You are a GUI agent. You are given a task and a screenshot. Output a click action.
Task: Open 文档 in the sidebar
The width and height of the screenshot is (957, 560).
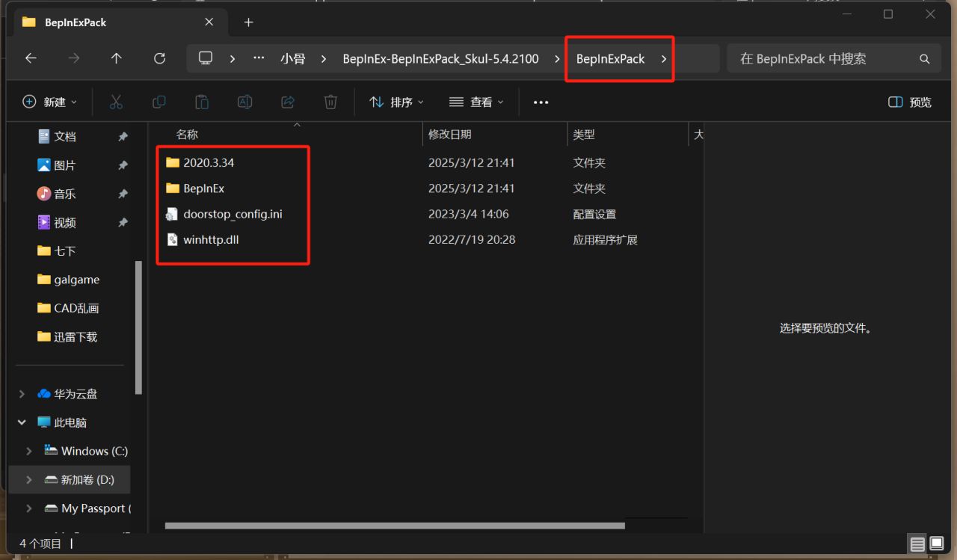pos(65,137)
